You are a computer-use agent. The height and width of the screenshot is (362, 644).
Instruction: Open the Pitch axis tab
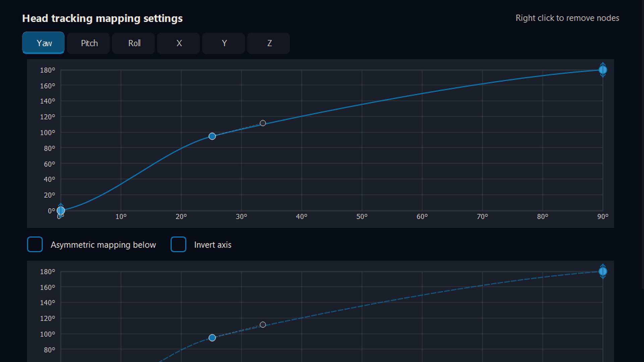pyautogui.click(x=89, y=43)
